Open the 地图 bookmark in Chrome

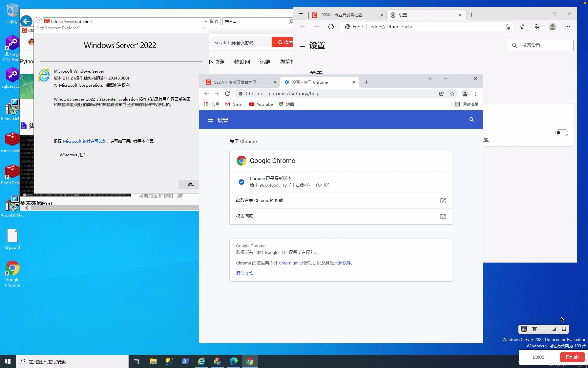click(286, 104)
